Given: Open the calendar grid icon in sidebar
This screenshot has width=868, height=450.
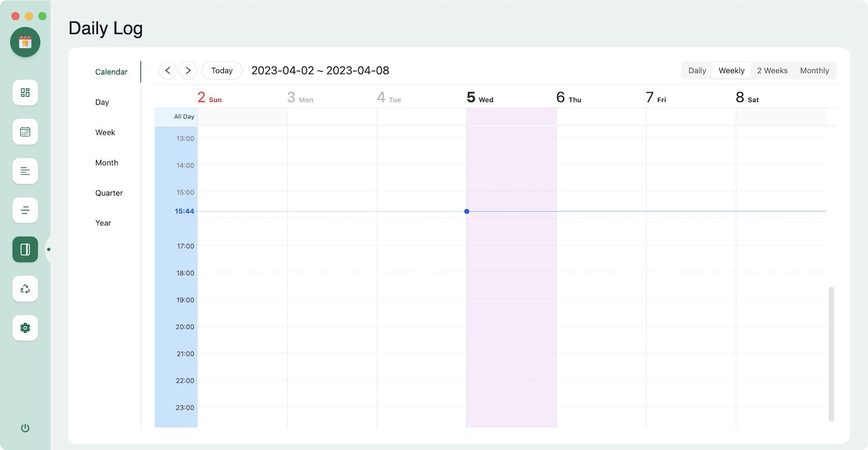Looking at the screenshot, I should point(25,132).
